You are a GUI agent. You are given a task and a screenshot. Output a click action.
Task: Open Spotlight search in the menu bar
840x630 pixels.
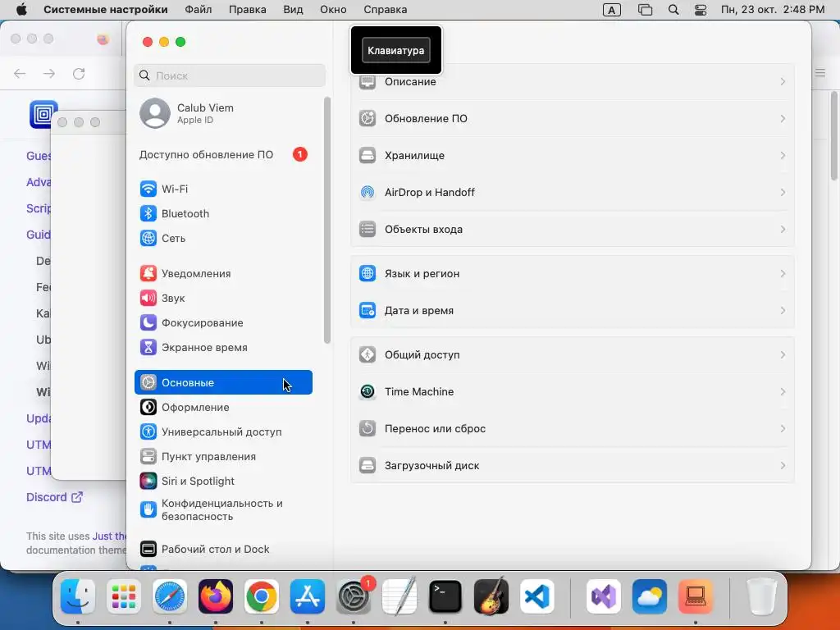tap(673, 10)
